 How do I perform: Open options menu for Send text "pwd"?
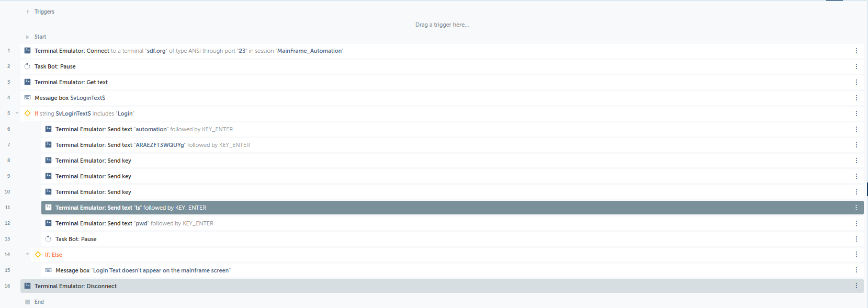point(856,223)
